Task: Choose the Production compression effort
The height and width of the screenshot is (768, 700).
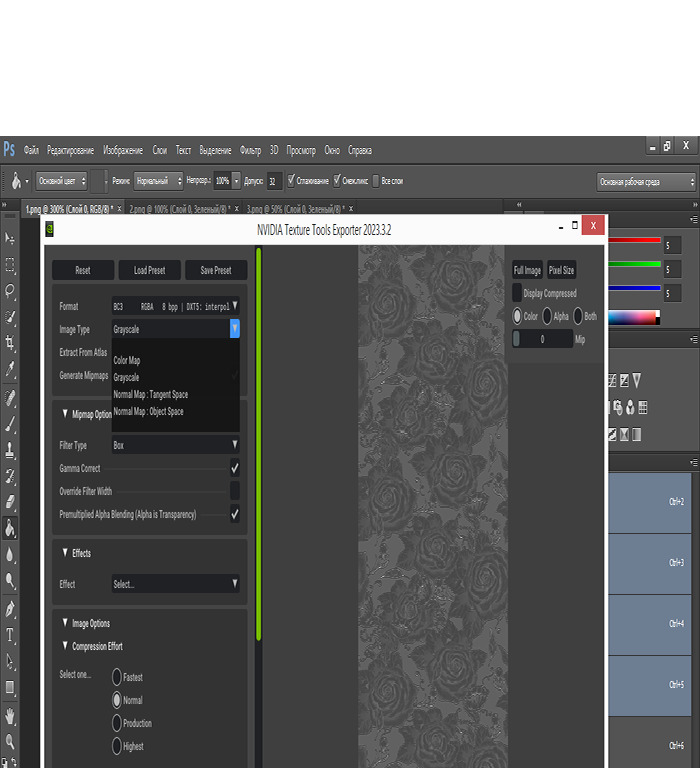Action: 117,723
